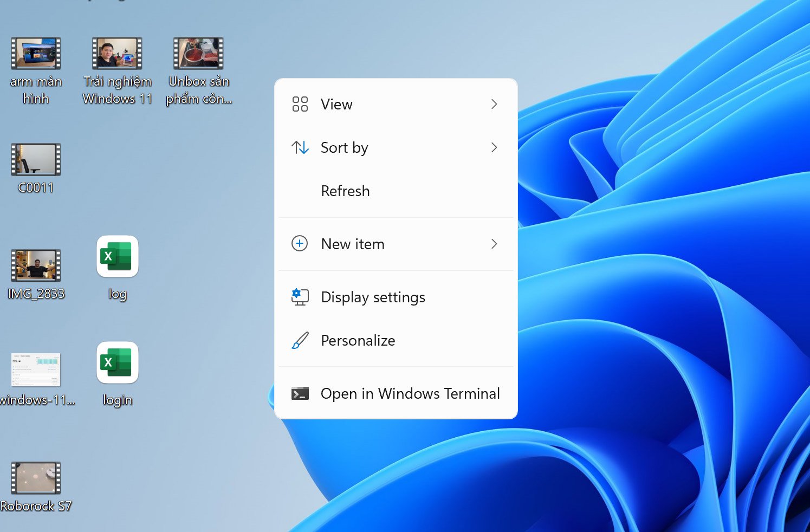This screenshot has width=810, height=532.
Task: Click the View grid icon in the menu
Action: pos(300,104)
